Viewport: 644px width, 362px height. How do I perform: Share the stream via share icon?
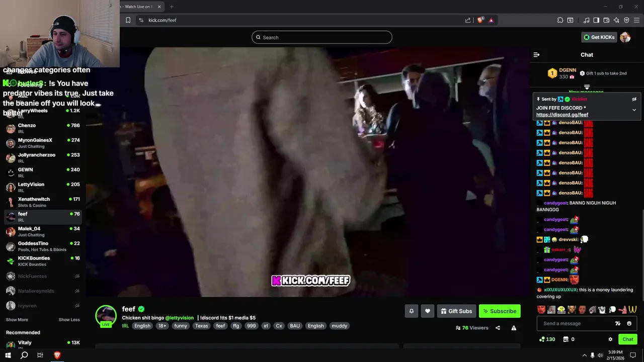coord(498,328)
